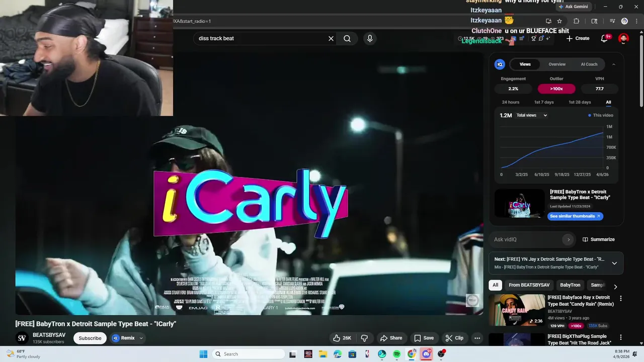
Task: Open File Explorer from taskbar
Action: (323, 354)
